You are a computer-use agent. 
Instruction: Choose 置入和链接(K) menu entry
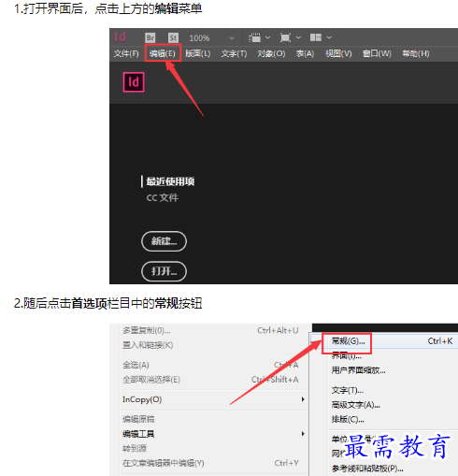coord(210,345)
